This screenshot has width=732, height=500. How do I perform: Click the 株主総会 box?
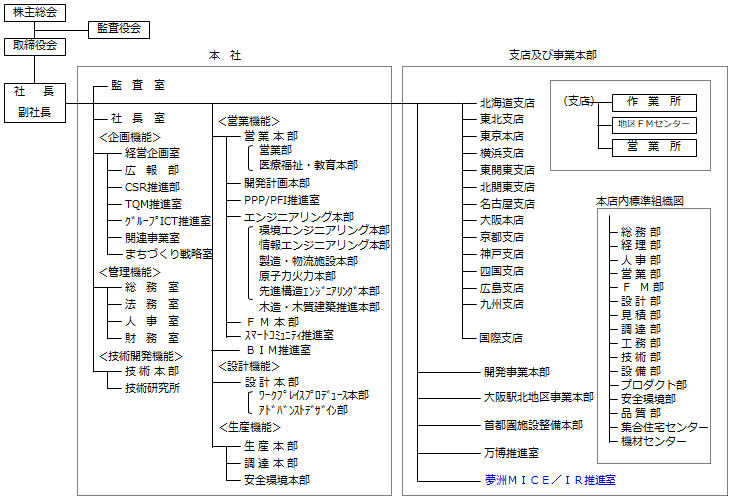pos(35,11)
